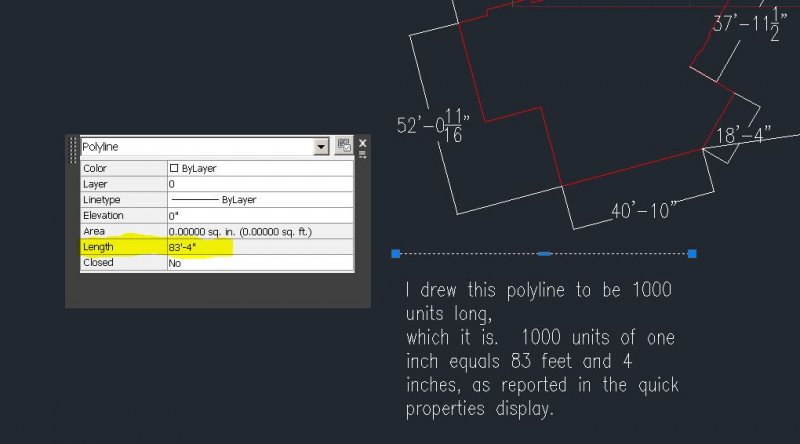The width and height of the screenshot is (800, 444).
Task: Click the 52'-0 11/16" dimension text
Action: coord(433,126)
